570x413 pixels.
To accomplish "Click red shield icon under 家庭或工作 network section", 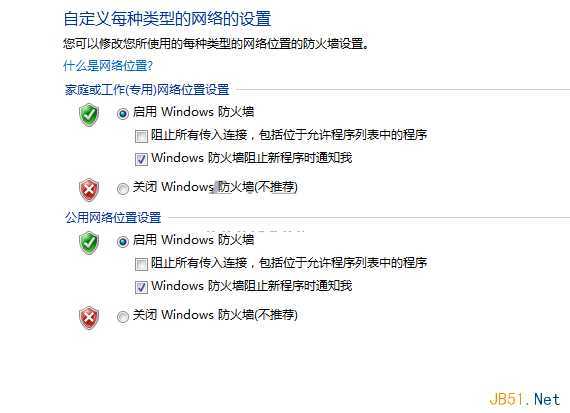I will point(89,189).
